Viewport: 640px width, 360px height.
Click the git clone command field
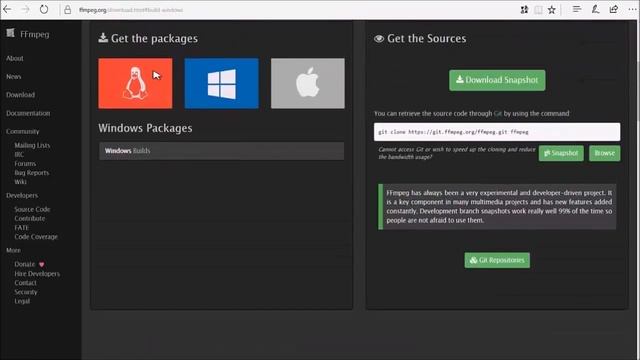coord(497,132)
